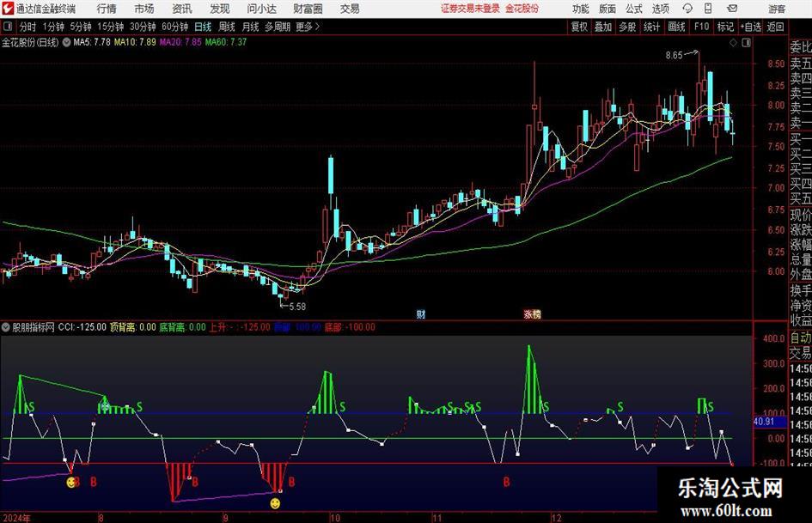Click the 涨榜 marker on chart
The image size is (812, 523).
533,314
